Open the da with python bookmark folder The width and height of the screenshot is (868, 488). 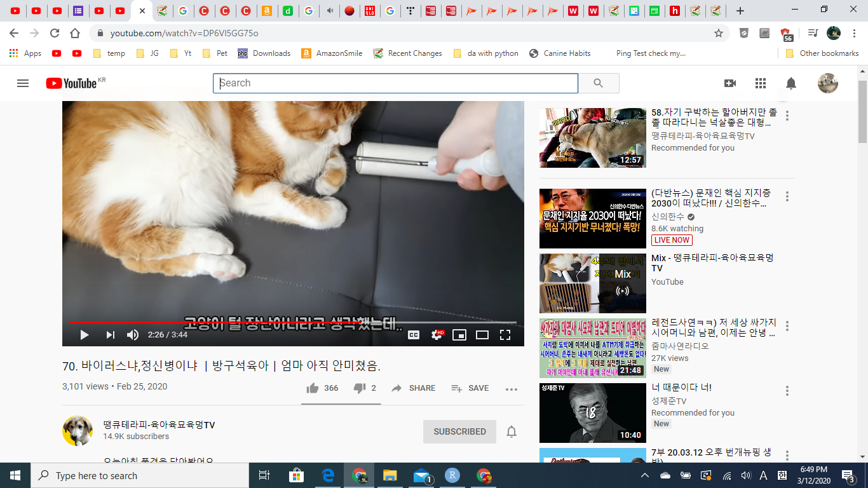coord(486,53)
